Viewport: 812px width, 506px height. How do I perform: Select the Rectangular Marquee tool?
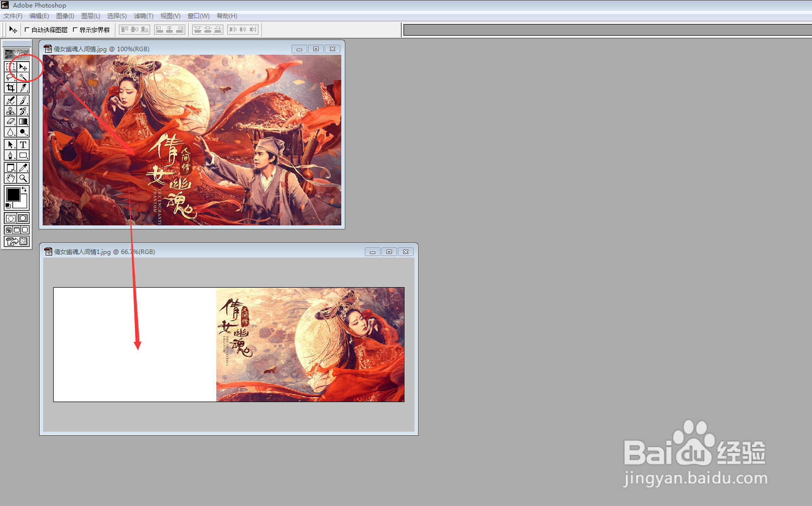(11, 67)
